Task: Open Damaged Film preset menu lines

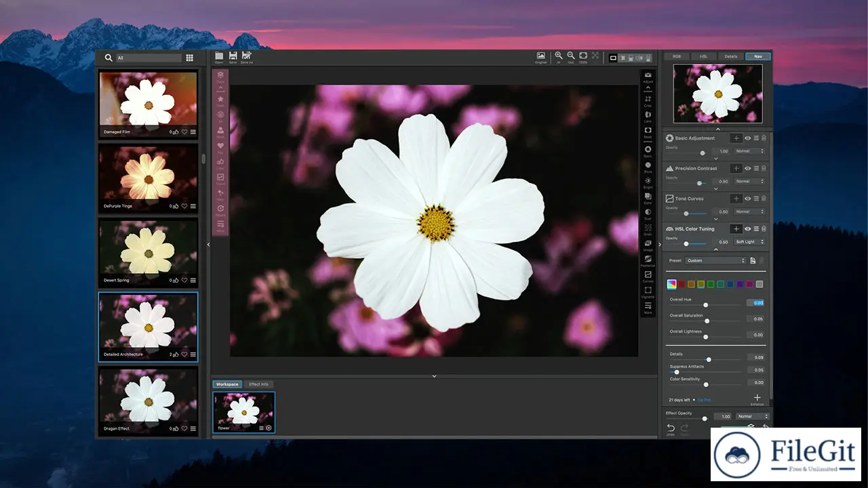Action: pyautogui.click(x=193, y=132)
